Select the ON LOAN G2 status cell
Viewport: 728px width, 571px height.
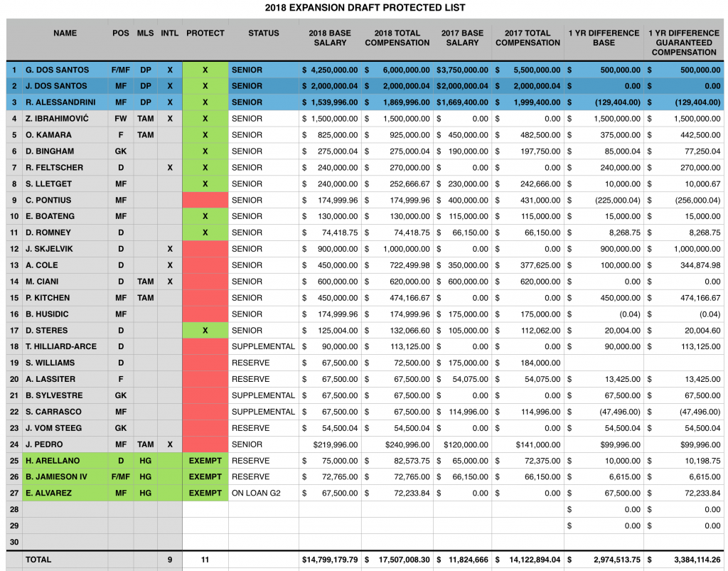coord(263,493)
